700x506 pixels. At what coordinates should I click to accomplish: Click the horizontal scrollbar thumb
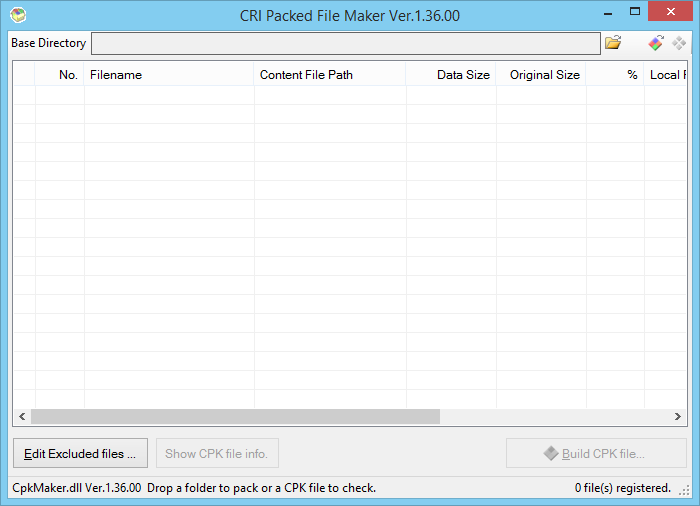coord(235,417)
